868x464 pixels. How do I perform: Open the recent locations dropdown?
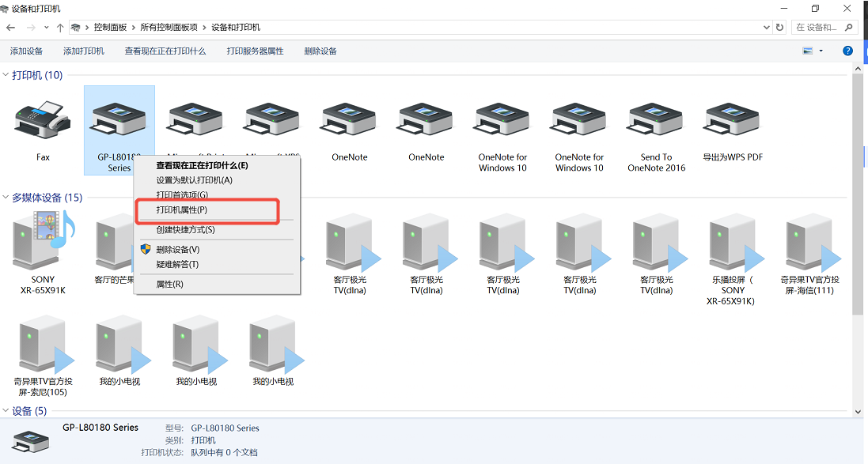click(x=47, y=27)
